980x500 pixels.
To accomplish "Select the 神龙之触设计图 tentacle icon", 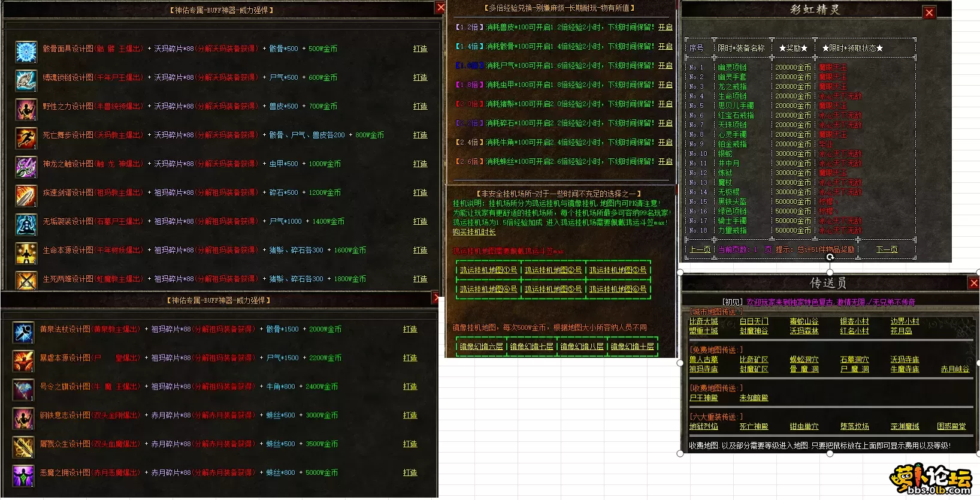I will 26,167.
